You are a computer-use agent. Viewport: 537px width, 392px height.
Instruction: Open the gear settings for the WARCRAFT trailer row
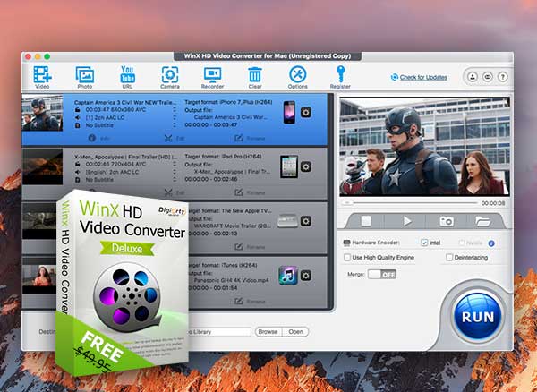pyautogui.click(x=306, y=221)
